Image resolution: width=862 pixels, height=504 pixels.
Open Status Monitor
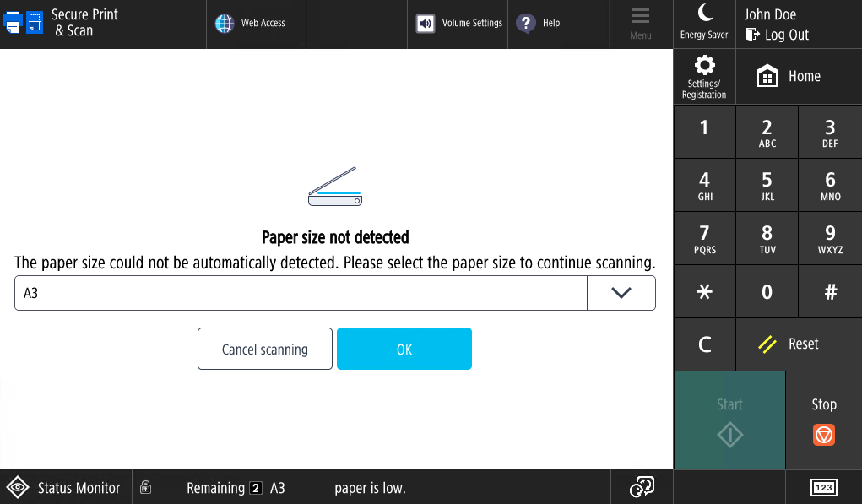[x=65, y=487]
